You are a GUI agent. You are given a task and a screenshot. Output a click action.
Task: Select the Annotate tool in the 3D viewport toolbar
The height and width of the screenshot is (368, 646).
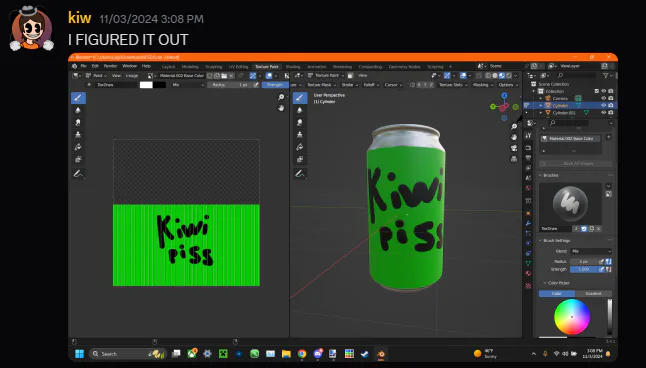pyautogui.click(x=300, y=174)
